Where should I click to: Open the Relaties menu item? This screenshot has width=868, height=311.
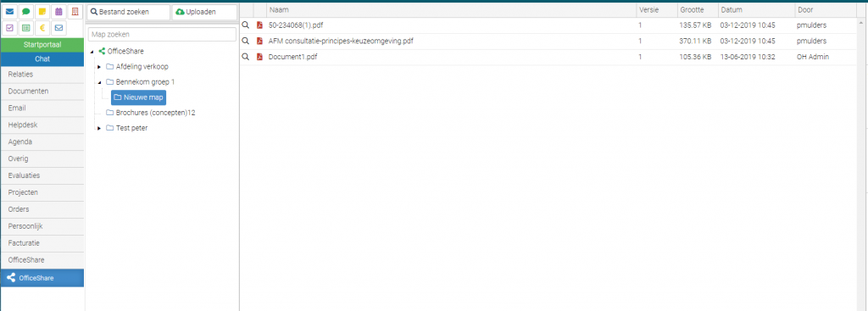(x=42, y=75)
